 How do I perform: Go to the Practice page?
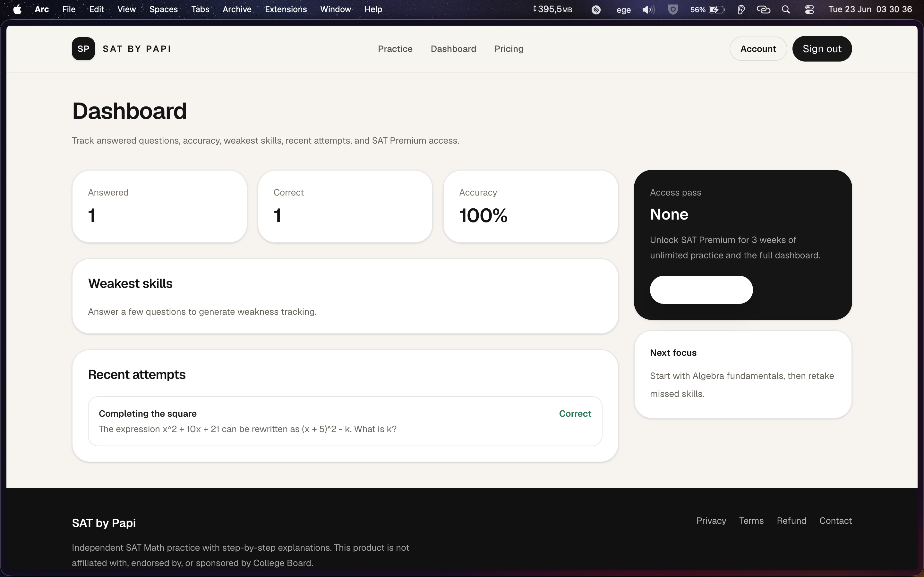pos(395,49)
